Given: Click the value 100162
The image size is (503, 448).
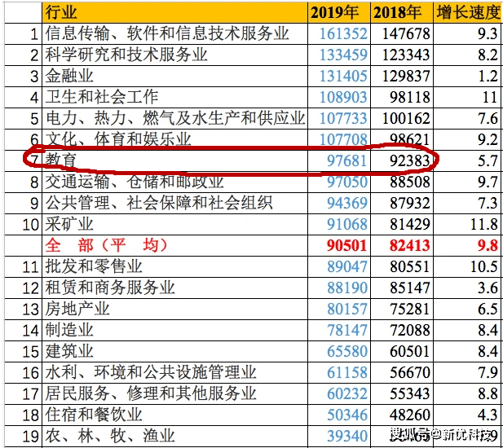Looking at the screenshot, I should [406, 119].
